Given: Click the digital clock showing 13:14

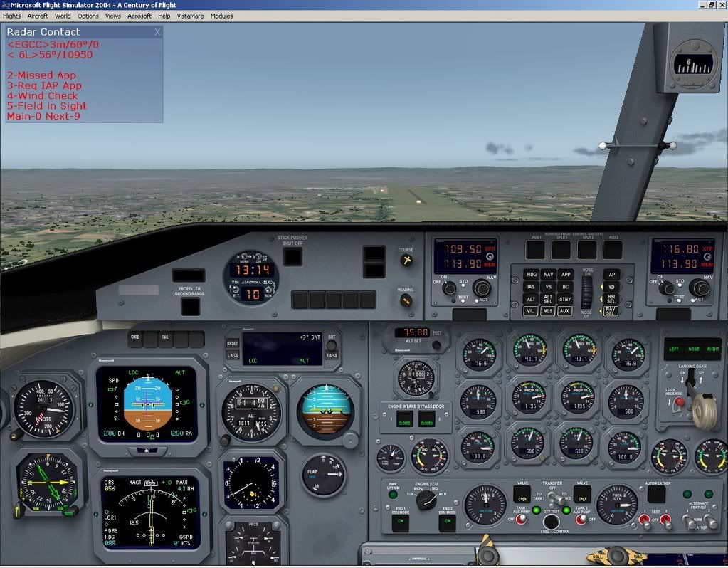Looking at the screenshot, I should pyautogui.click(x=252, y=270).
